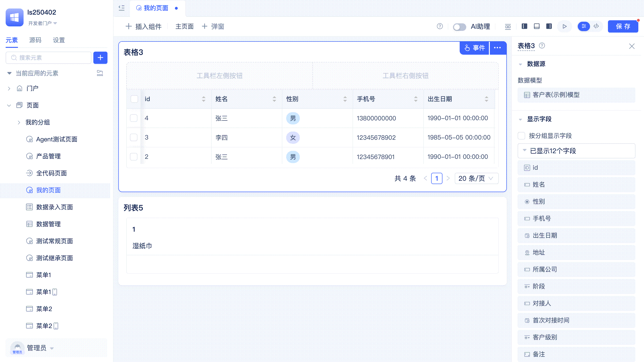Click 插入组件 button
The image size is (644, 362).
tap(144, 26)
